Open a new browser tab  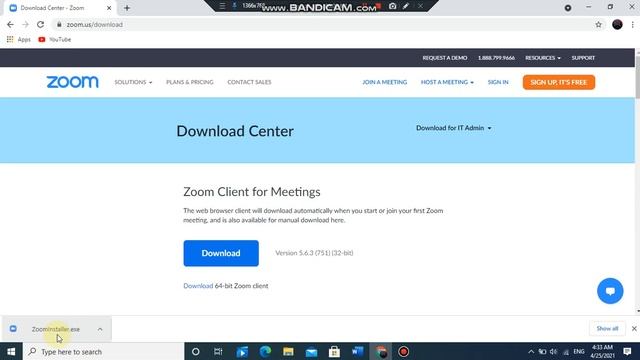[x=127, y=8]
